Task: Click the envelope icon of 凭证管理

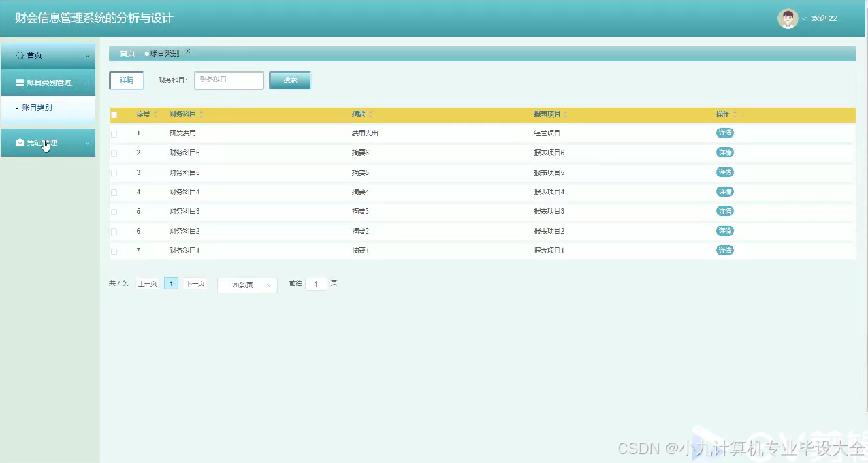Action: 20,143
